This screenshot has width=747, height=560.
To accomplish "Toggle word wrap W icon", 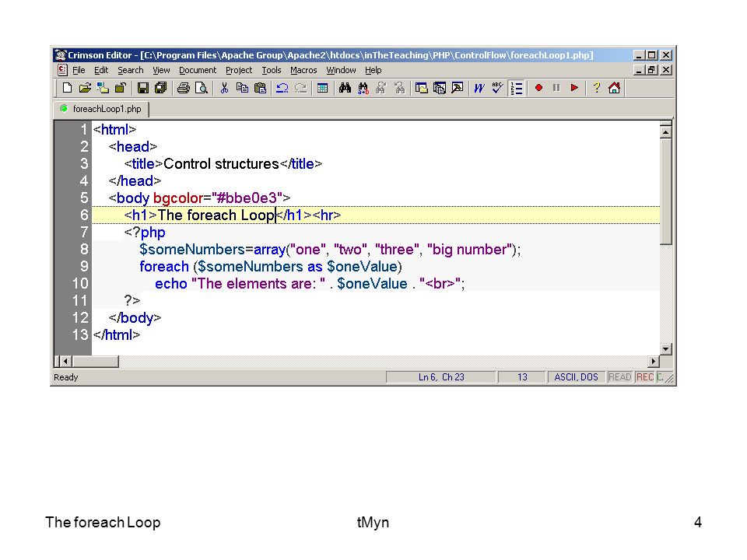I will click(479, 88).
